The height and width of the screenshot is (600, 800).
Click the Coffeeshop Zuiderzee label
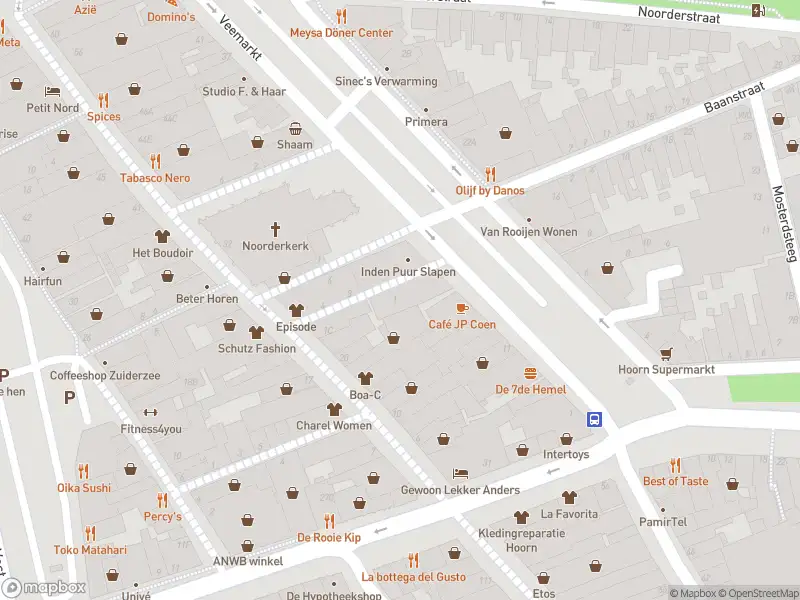click(105, 376)
